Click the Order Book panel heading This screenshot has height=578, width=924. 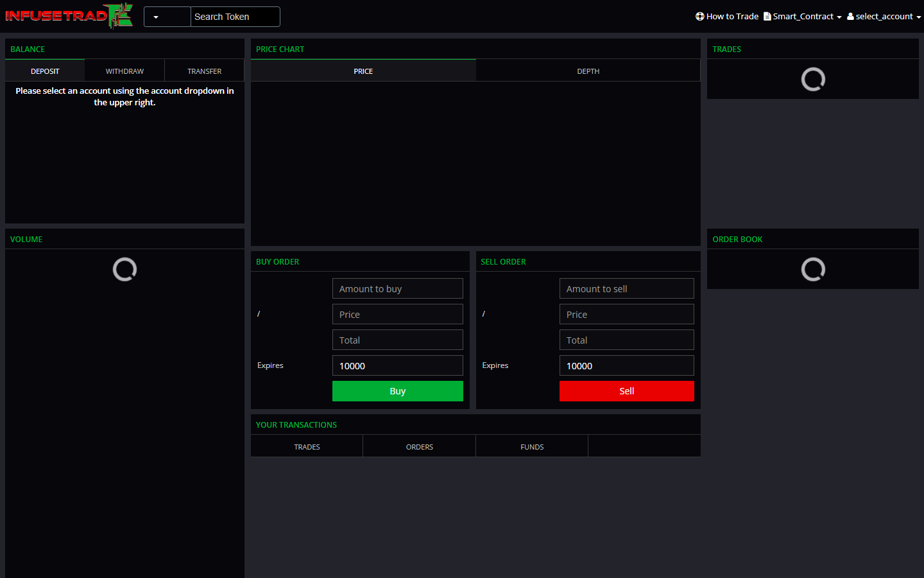(737, 239)
